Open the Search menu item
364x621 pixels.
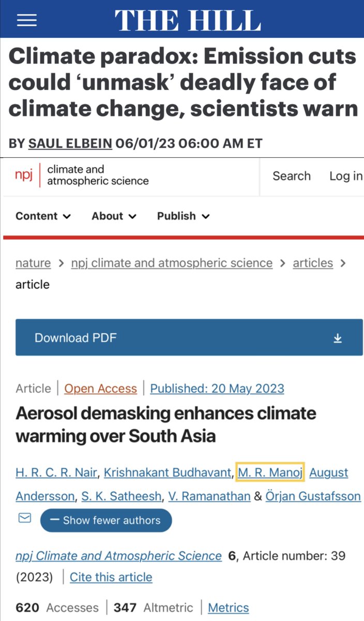click(x=291, y=176)
